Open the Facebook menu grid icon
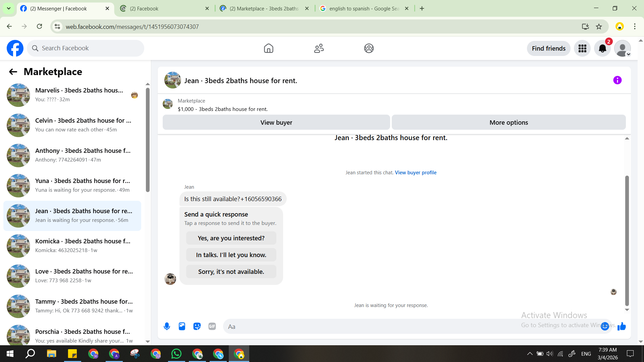 [x=582, y=49]
